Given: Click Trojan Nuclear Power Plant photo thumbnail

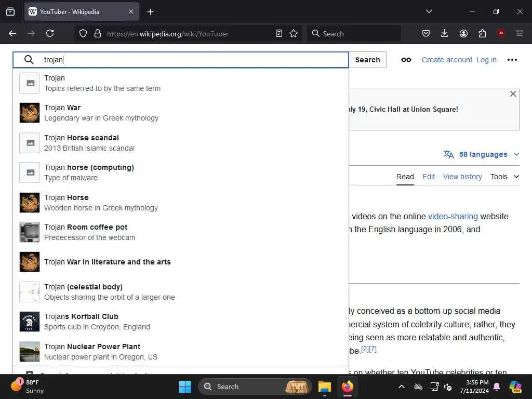Looking at the screenshot, I should click(30, 352).
